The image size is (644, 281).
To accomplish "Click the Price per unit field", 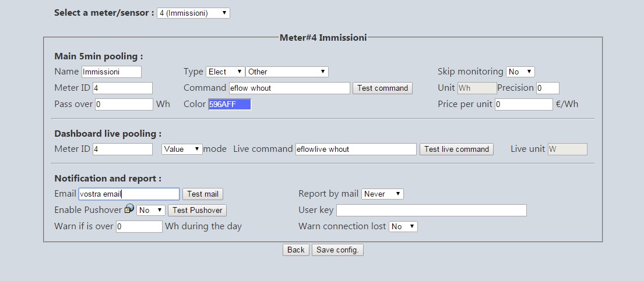I will pyautogui.click(x=524, y=104).
